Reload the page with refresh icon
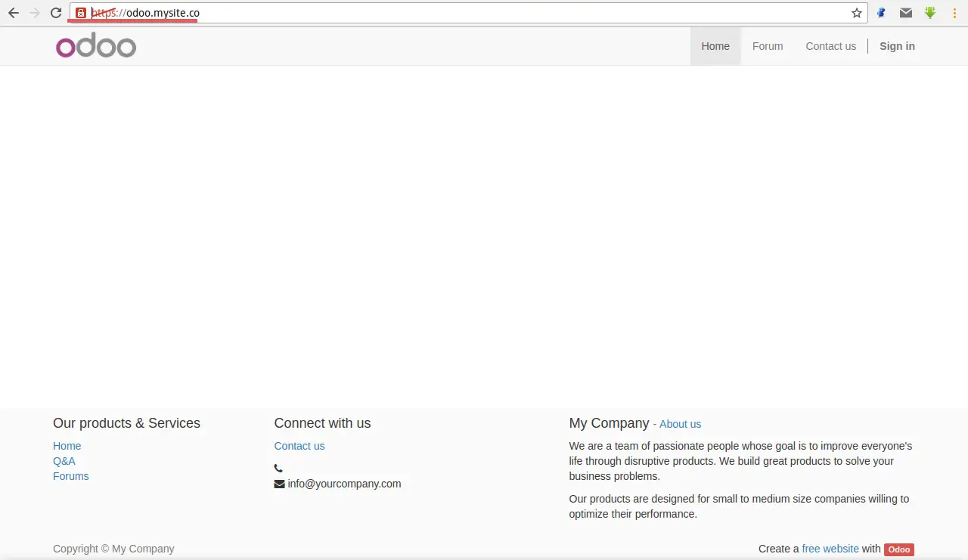Screen dimensions: 968x560 pyautogui.click(x=56, y=13)
